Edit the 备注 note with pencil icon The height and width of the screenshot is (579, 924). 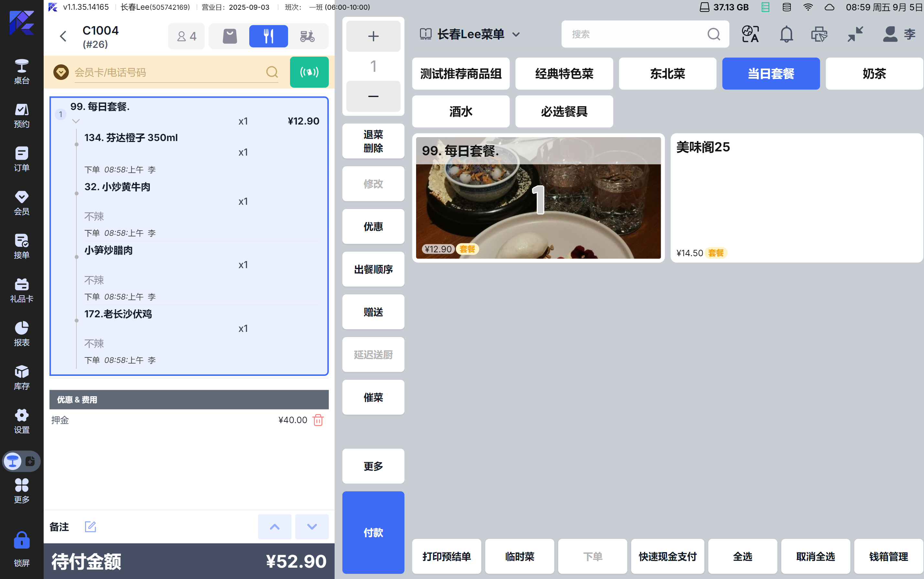[90, 527]
